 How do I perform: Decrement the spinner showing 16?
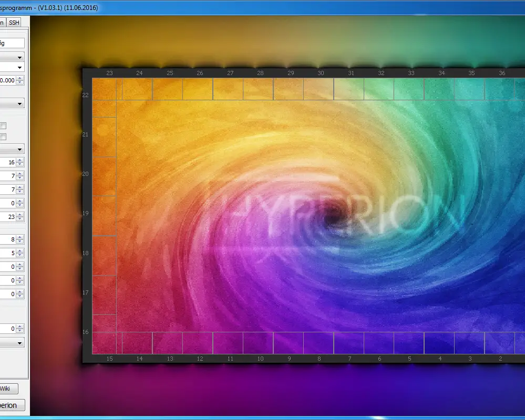[20, 164]
